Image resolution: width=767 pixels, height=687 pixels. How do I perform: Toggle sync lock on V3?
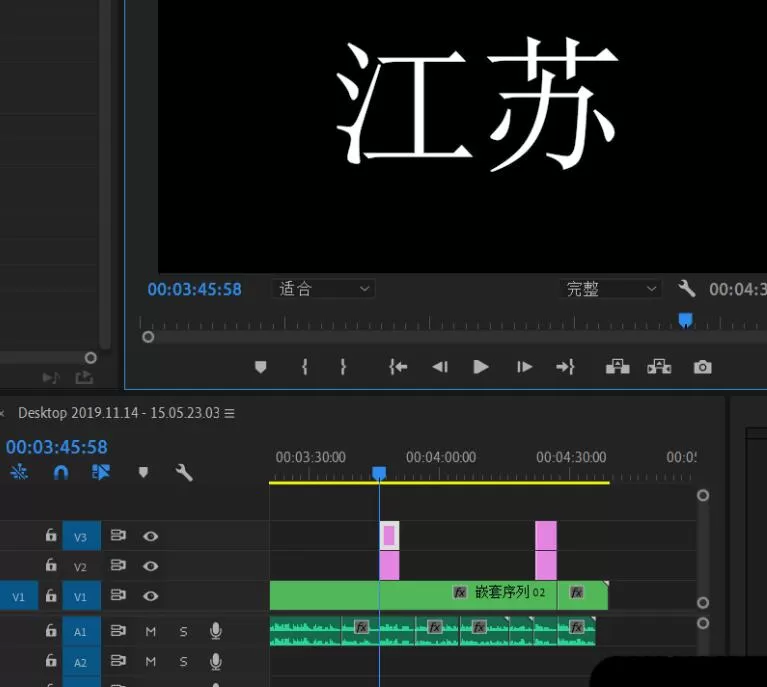(118, 535)
